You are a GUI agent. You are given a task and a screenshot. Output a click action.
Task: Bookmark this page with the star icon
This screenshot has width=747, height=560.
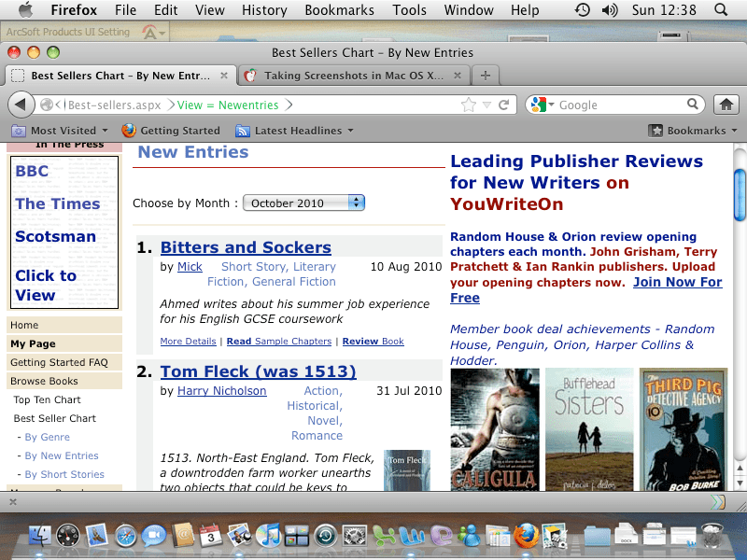click(469, 105)
